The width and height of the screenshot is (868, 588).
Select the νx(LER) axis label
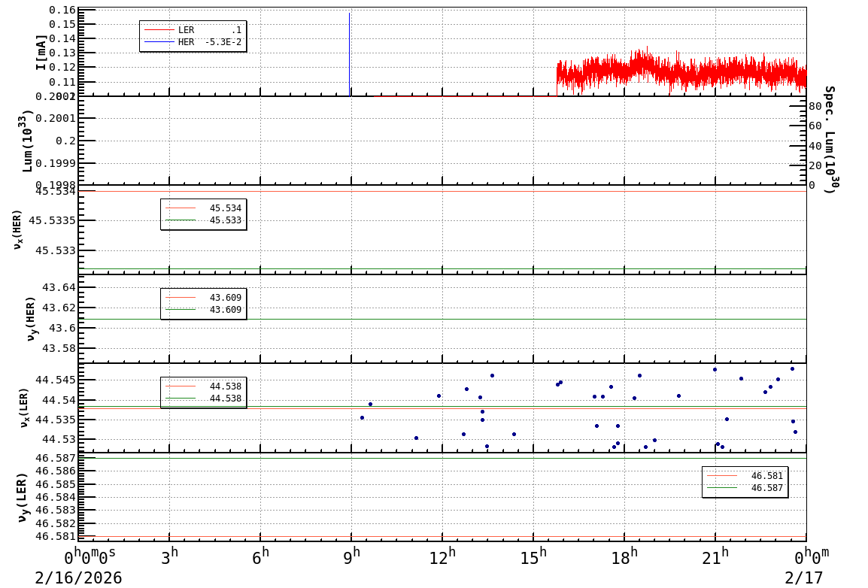(24, 408)
